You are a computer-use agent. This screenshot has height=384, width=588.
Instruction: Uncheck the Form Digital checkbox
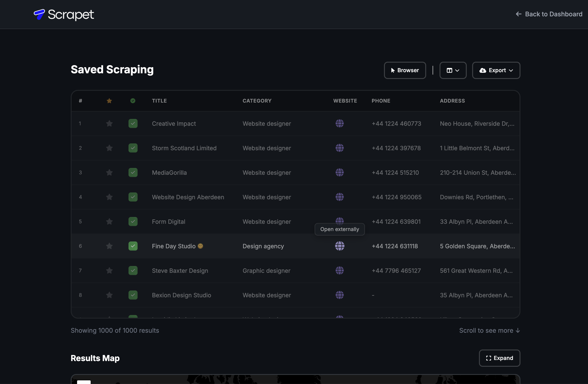[x=133, y=221]
